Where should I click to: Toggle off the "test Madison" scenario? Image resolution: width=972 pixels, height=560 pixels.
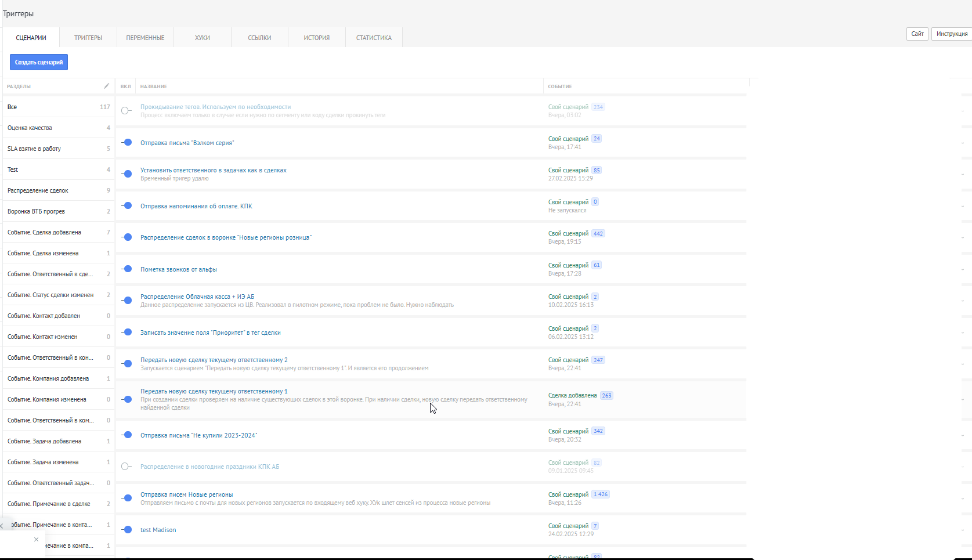[x=127, y=530]
